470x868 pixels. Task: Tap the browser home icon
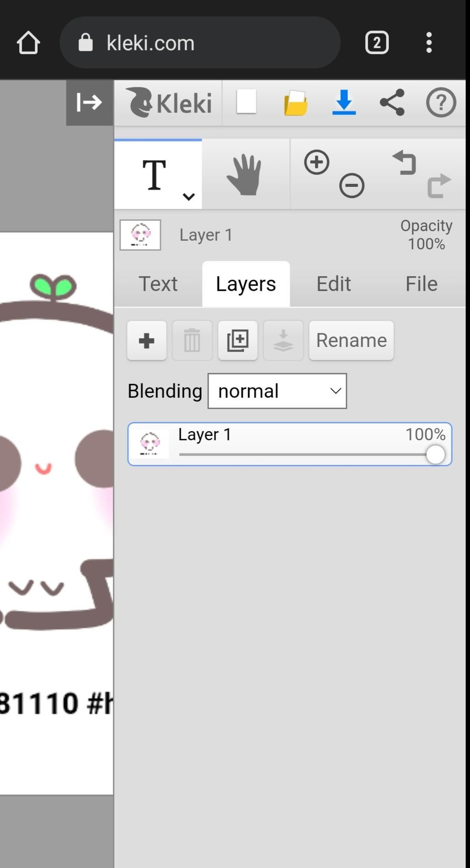28,43
